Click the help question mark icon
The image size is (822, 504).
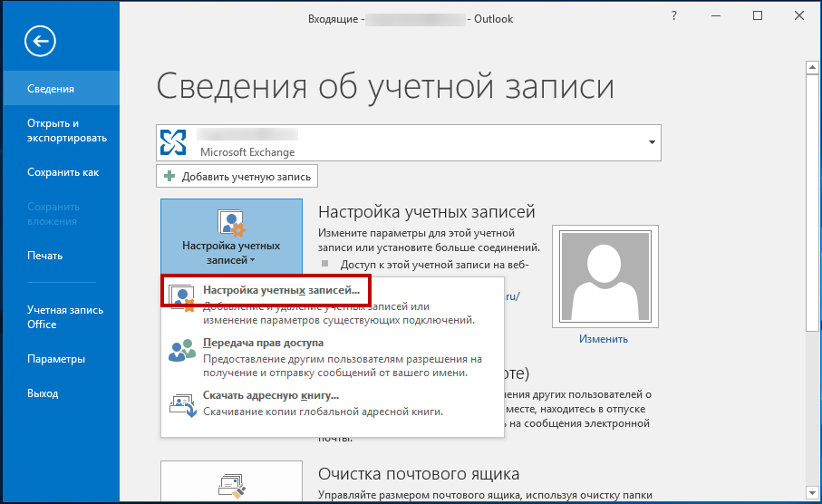click(x=673, y=15)
